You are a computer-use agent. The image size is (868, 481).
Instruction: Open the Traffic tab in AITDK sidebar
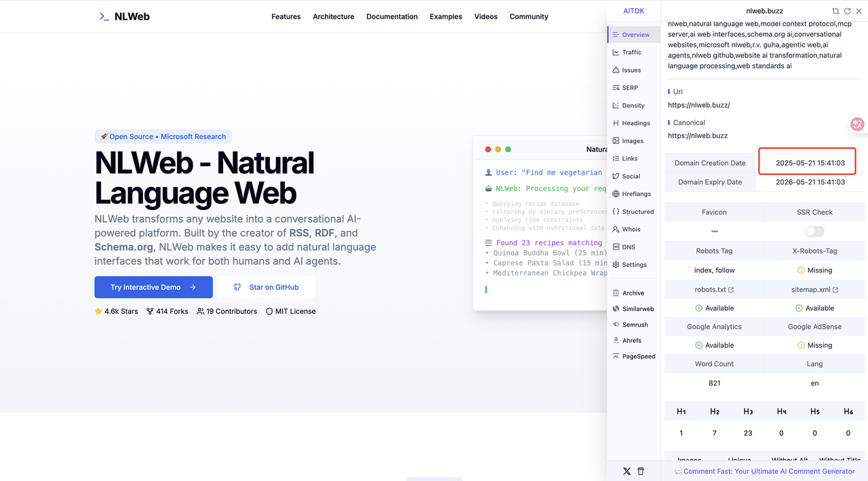(x=631, y=52)
